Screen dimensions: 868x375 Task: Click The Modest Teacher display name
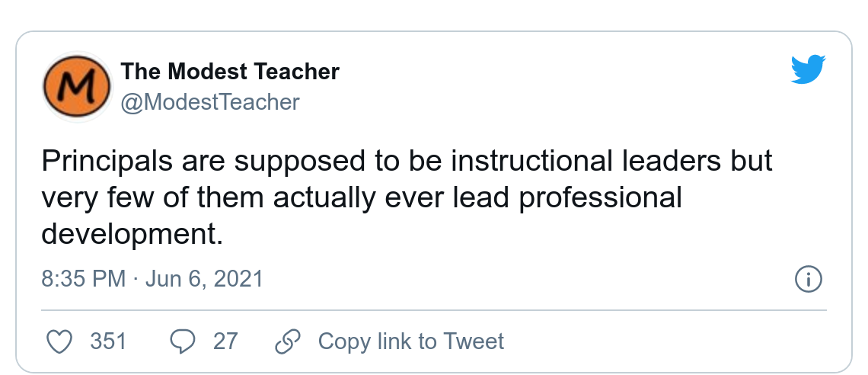coord(230,72)
